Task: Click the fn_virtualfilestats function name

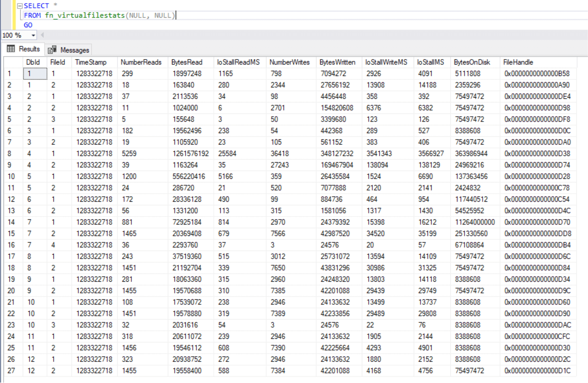Action: (85, 15)
